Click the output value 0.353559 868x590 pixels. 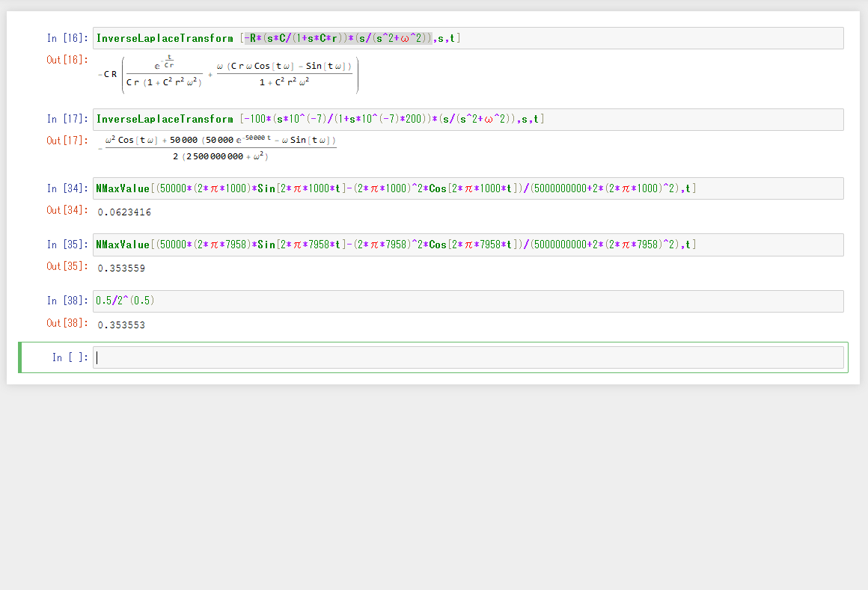[x=121, y=268]
